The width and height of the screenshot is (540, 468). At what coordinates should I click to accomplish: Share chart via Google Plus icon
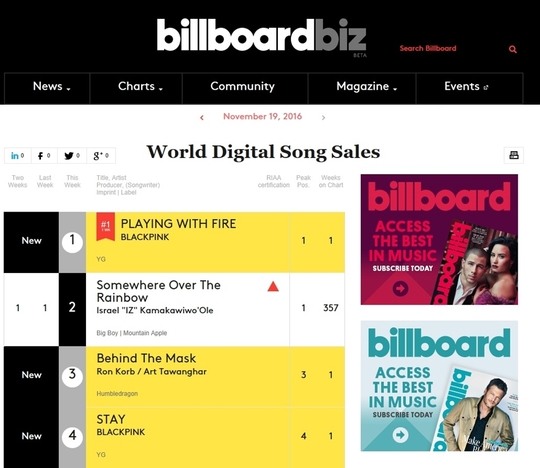(101, 156)
